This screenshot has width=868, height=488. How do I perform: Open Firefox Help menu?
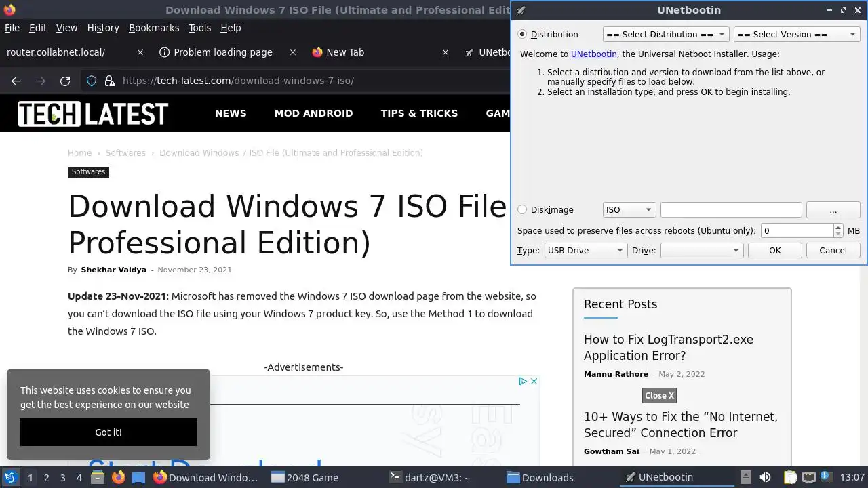point(231,28)
